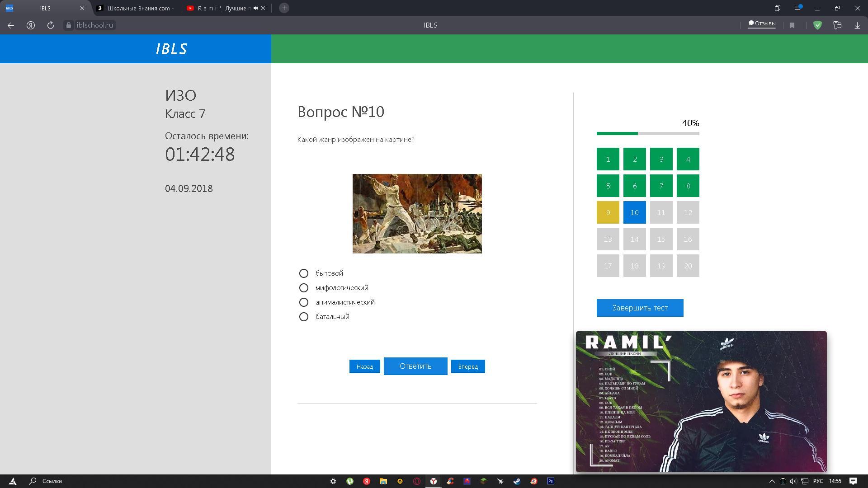Viewport: 868px width, 488px height.
Task: Select the answer бытовой
Action: click(304, 273)
